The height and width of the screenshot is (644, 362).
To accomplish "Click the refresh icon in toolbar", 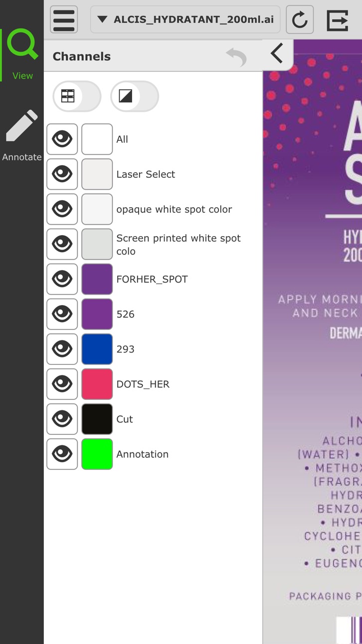I will pyautogui.click(x=300, y=19).
